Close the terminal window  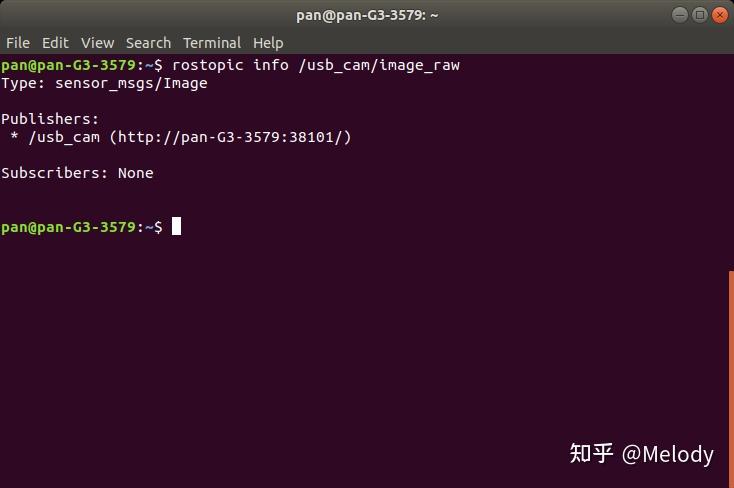click(719, 15)
